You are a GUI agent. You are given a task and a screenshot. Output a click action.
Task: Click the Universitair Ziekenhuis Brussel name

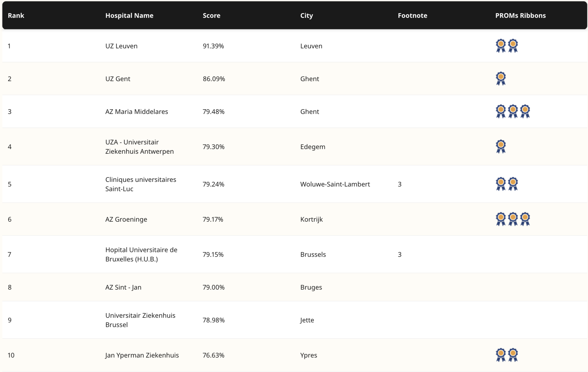pyautogui.click(x=140, y=320)
